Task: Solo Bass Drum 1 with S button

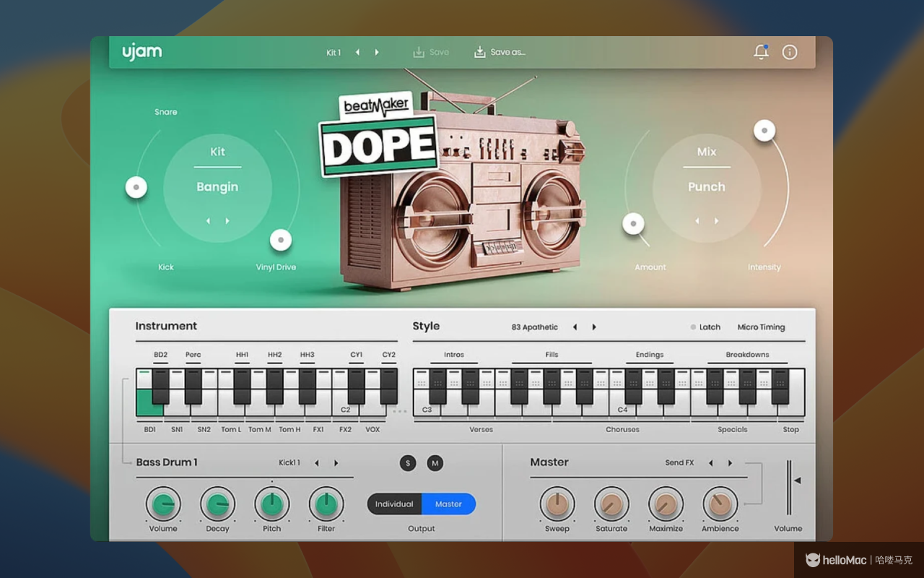Action: tap(408, 463)
